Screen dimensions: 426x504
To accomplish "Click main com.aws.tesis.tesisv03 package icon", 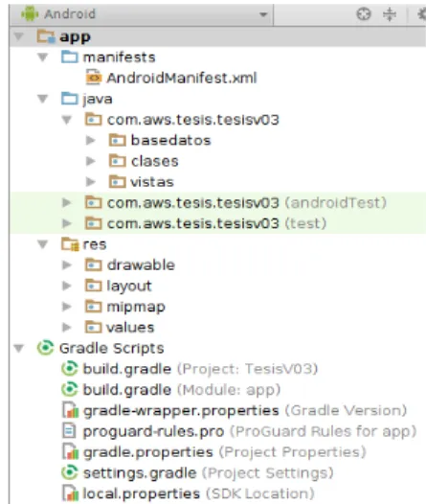I will 94,119.
